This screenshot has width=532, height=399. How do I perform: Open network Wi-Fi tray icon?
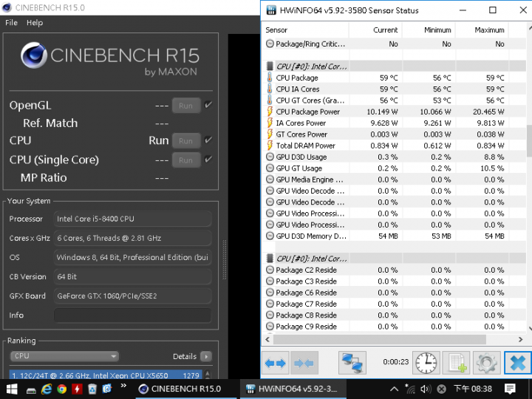click(x=410, y=389)
